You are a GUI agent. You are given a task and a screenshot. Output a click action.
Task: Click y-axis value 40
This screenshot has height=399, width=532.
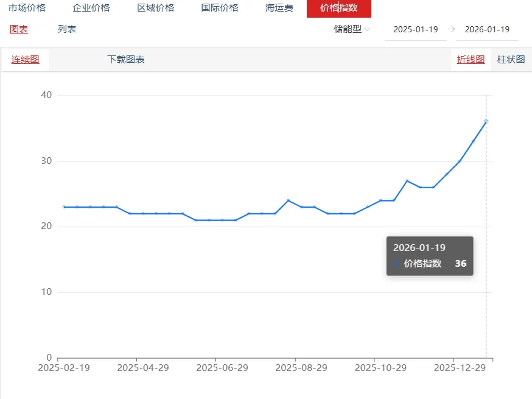tap(46, 95)
